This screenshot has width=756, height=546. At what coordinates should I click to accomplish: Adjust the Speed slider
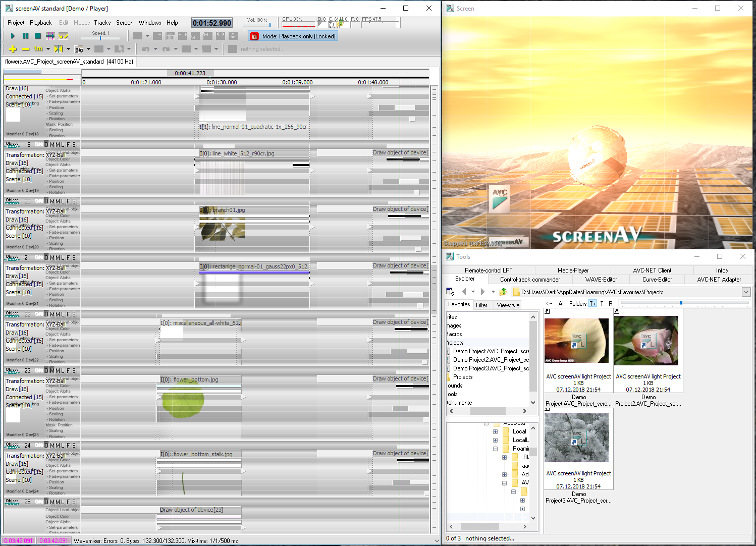click(x=100, y=38)
